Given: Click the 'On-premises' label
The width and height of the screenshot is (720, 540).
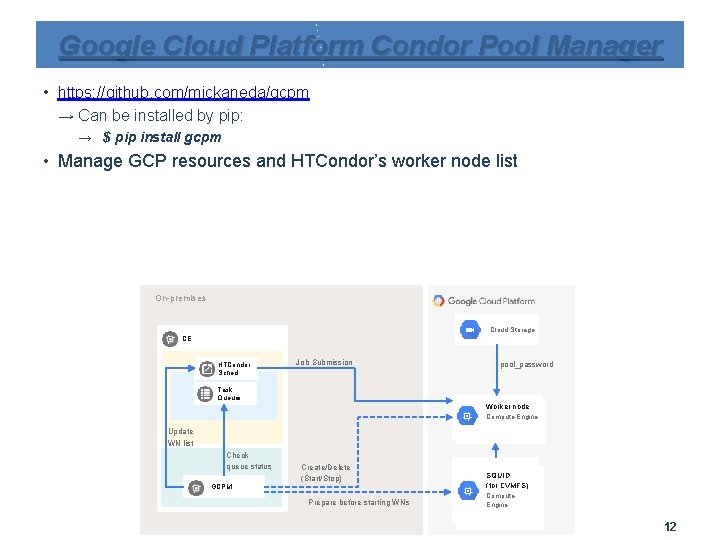Looking at the screenshot, I should tap(180, 298).
